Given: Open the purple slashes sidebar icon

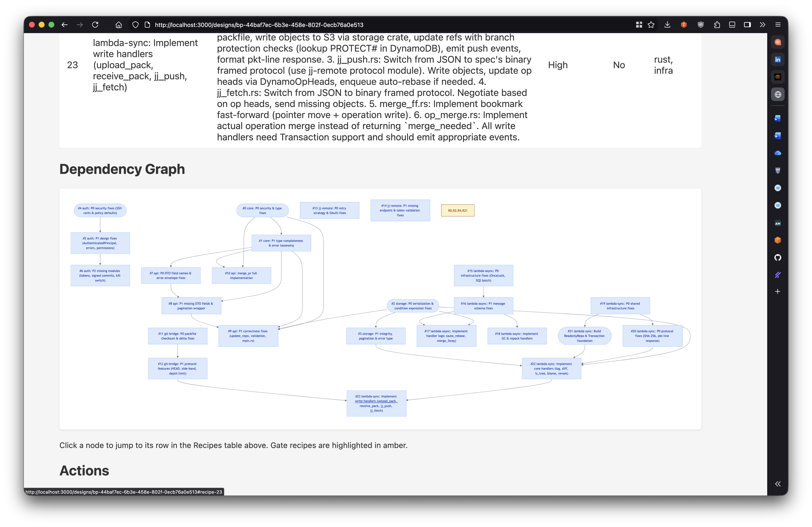Looking at the screenshot, I should coord(778,275).
